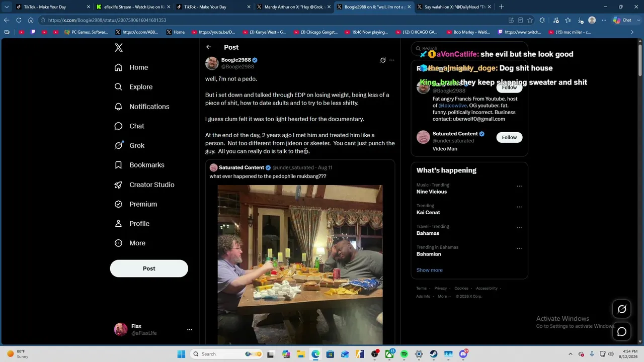Open the floating messages chat button
This screenshot has width=644, height=362.
click(x=622, y=332)
